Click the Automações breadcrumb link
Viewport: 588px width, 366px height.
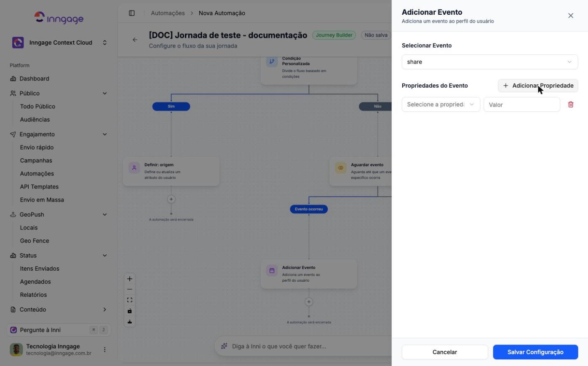click(168, 13)
